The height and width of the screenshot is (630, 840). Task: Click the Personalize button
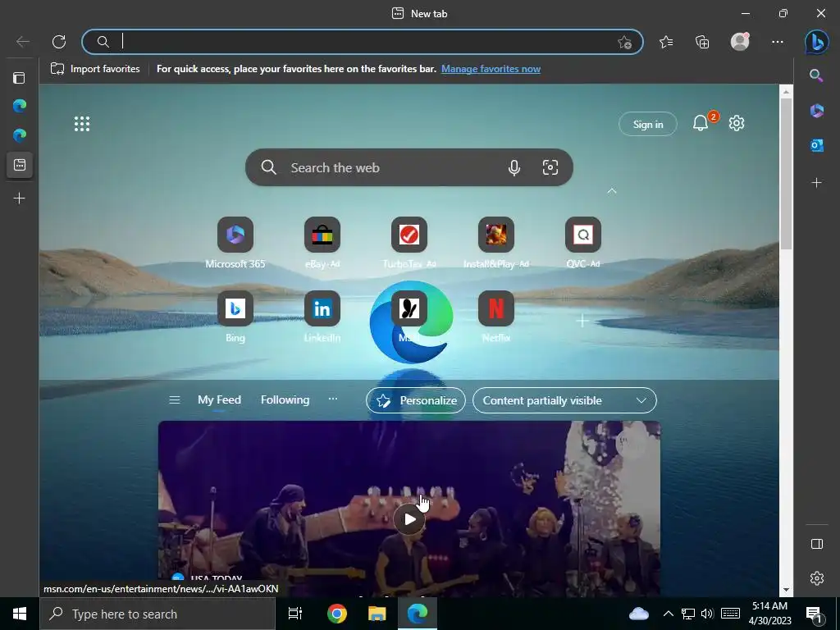(416, 400)
